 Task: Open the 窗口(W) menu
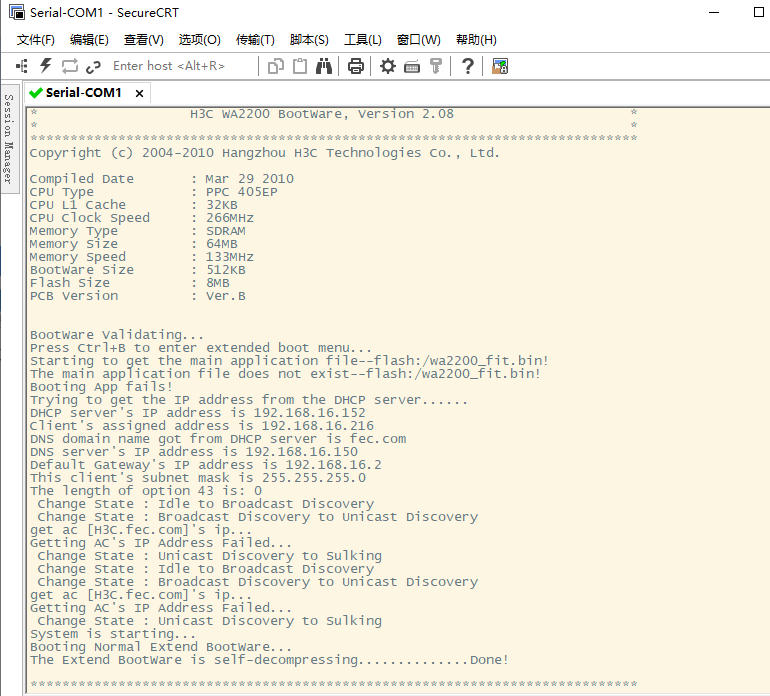[418, 40]
